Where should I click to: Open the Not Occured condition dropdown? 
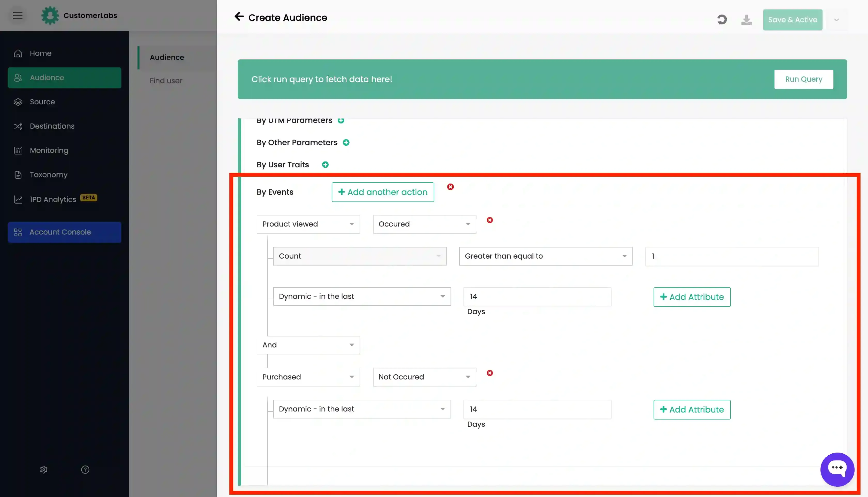coord(424,377)
